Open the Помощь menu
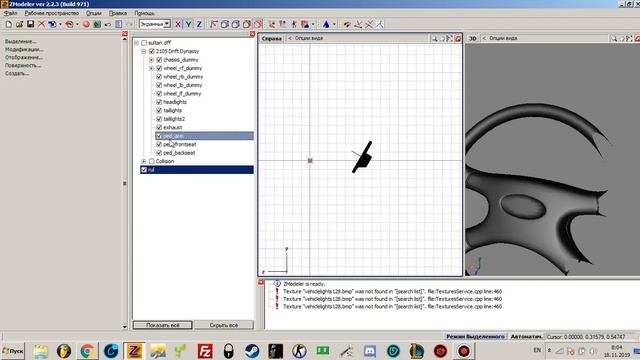The image size is (640, 360). 144,13
